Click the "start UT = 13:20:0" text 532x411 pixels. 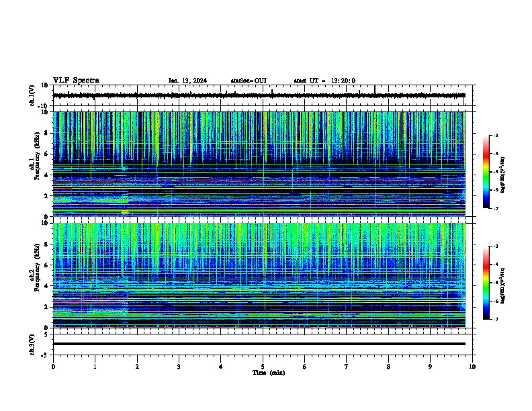pos(324,81)
